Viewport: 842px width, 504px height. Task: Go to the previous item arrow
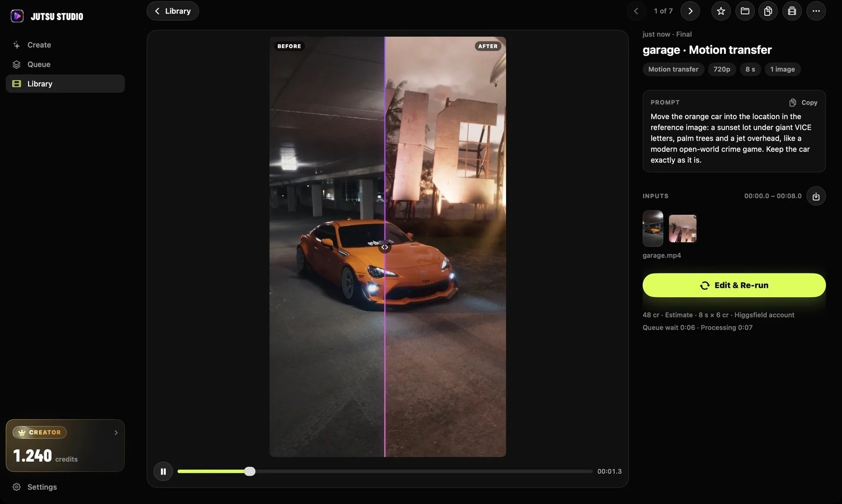tap(636, 11)
